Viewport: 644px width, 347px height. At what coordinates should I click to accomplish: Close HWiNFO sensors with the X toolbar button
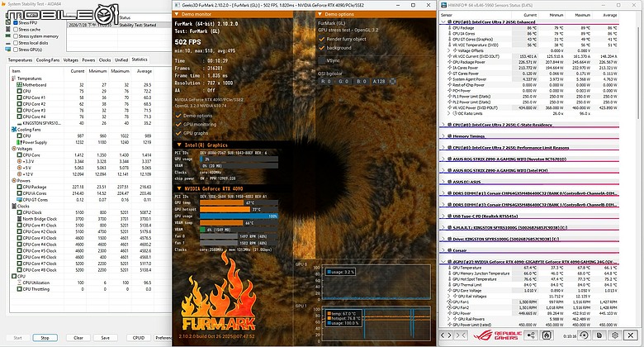(631, 335)
